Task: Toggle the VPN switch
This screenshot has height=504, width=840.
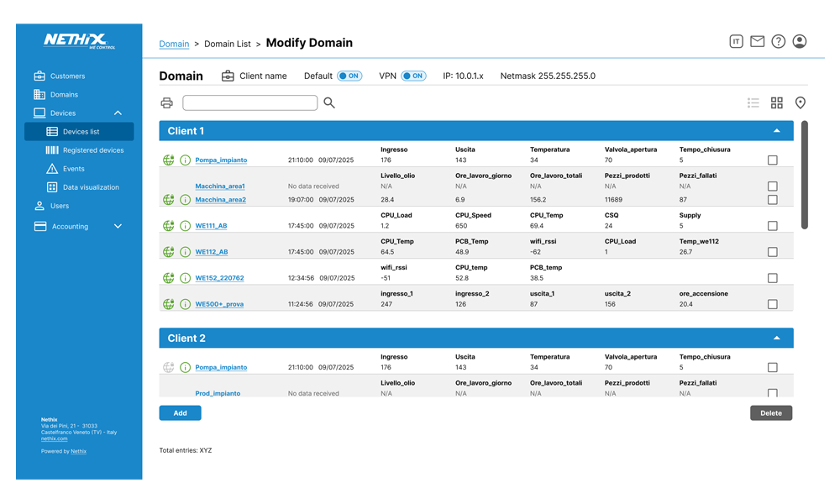Action: tap(413, 76)
